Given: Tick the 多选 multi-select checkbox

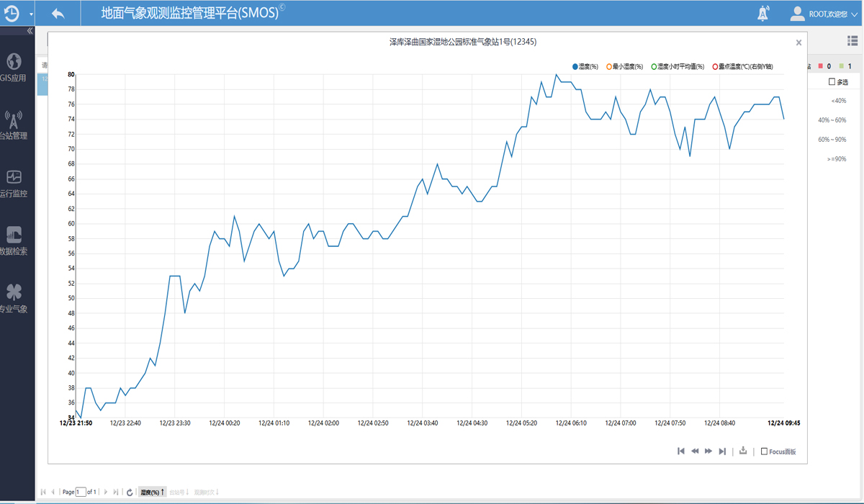Looking at the screenshot, I should pos(832,82).
